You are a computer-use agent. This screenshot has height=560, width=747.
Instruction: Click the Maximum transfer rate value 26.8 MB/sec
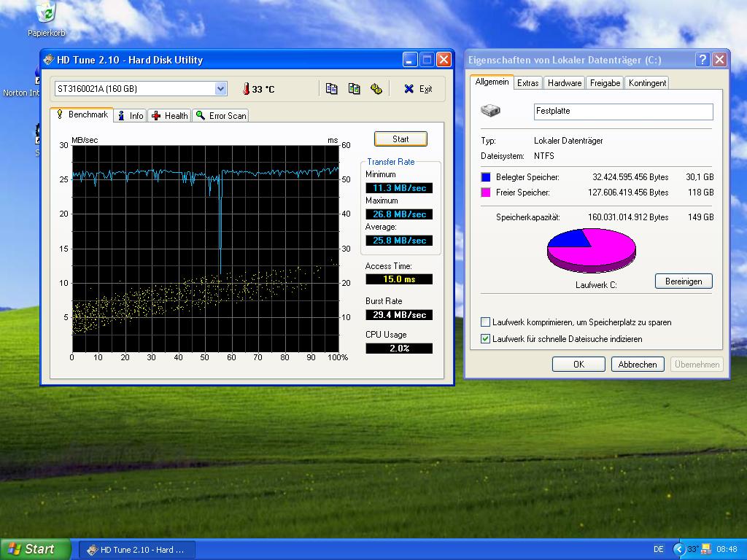(399, 214)
